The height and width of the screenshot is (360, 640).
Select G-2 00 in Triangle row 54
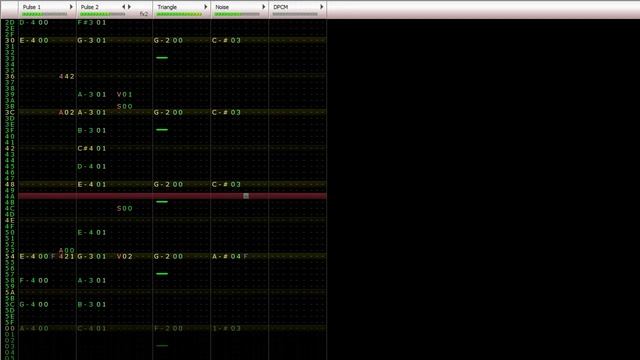pyautogui.click(x=169, y=256)
